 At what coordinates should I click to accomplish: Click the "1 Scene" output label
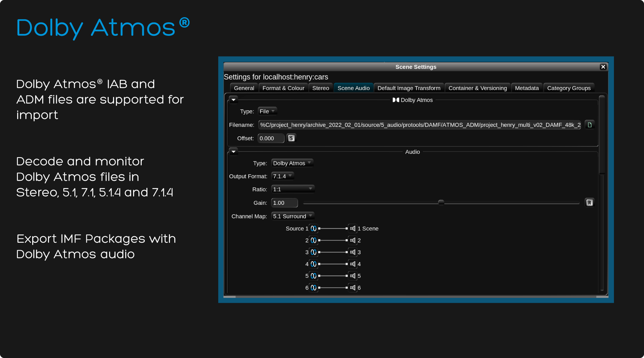(368, 228)
